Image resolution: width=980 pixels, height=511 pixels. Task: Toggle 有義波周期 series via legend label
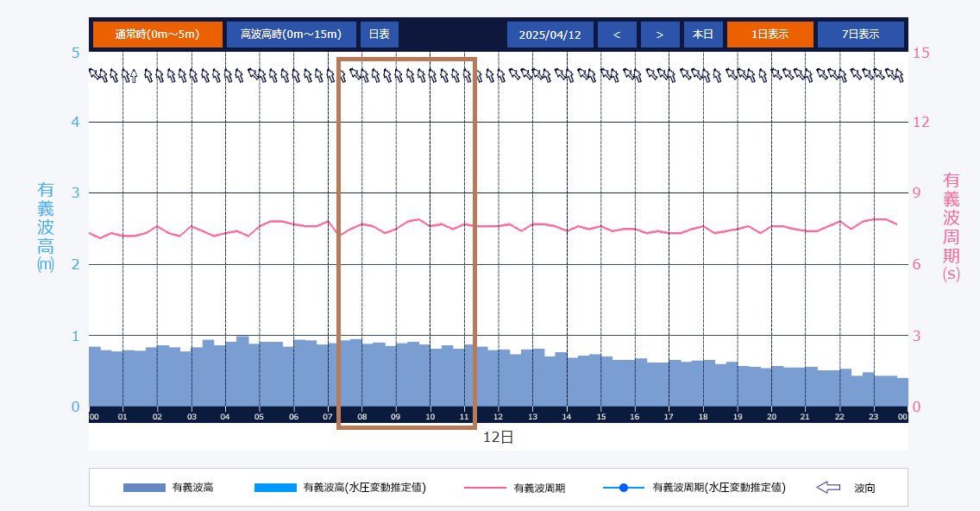point(539,488)
